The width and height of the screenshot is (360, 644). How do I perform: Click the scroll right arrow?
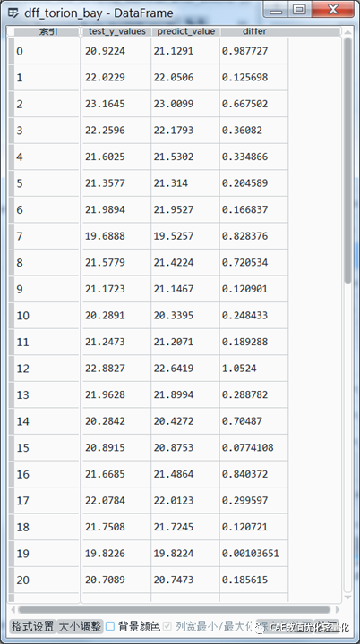click(x=338, y=609)
